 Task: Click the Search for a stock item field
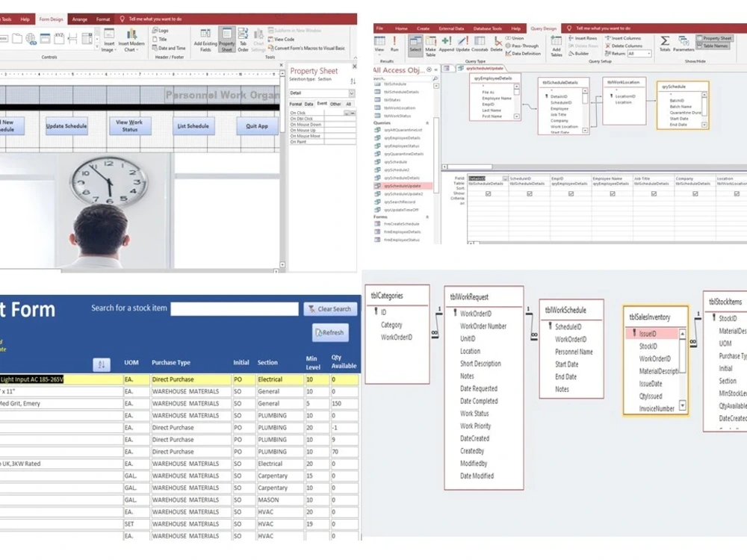point(235,308)
